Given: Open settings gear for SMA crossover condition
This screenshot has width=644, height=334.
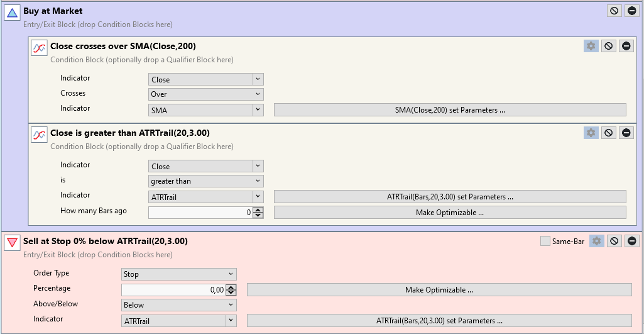Looking at the screenshot, I should [591, 46].
